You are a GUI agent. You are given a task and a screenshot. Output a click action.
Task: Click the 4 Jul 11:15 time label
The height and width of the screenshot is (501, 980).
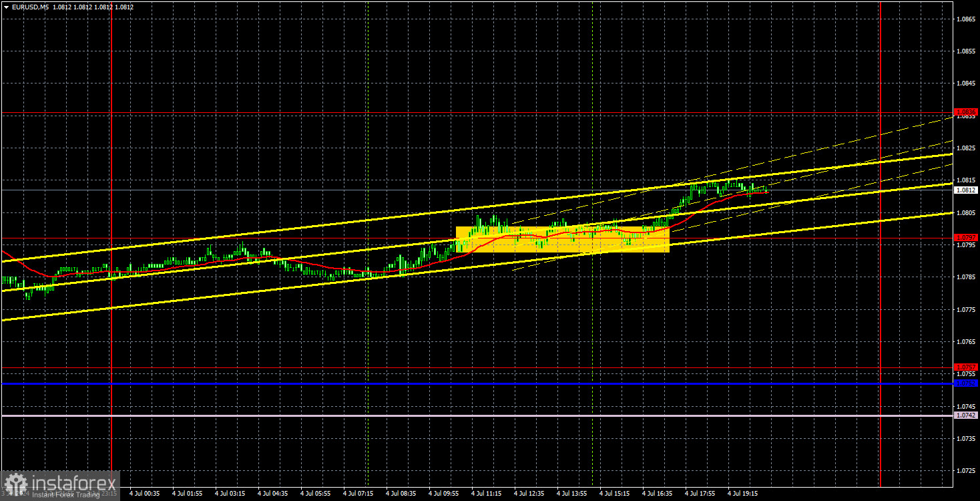point(487,494)
